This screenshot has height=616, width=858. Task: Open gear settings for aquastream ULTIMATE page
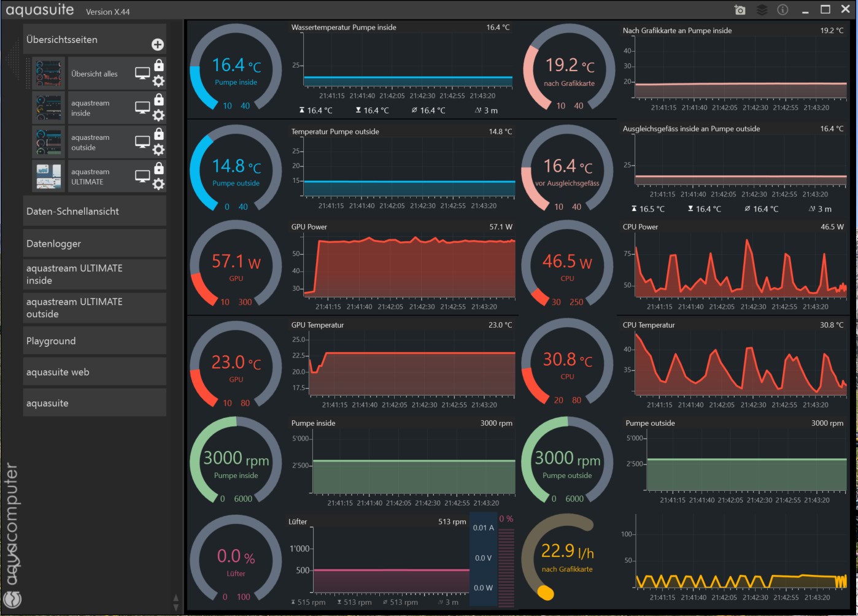point(158,184)
